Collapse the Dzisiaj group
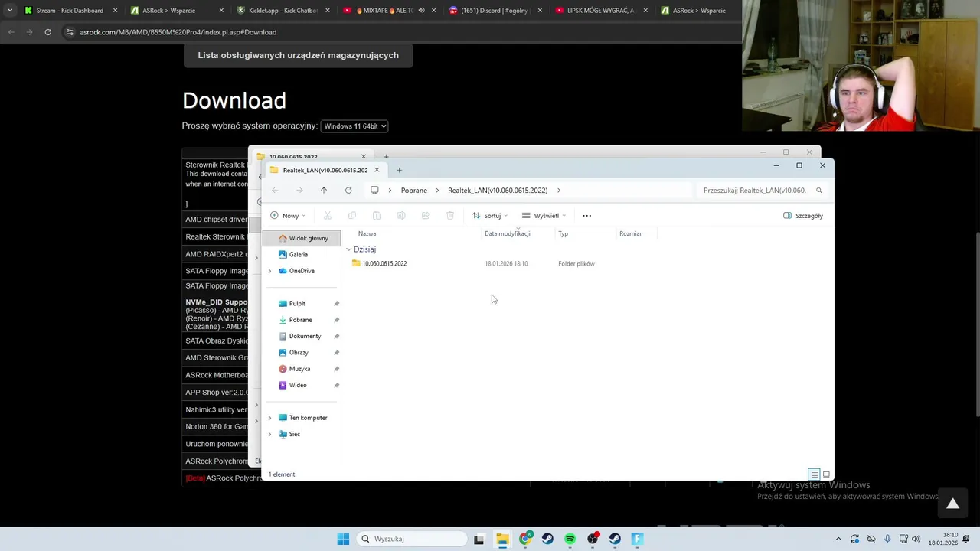 (x=349, y=249)
